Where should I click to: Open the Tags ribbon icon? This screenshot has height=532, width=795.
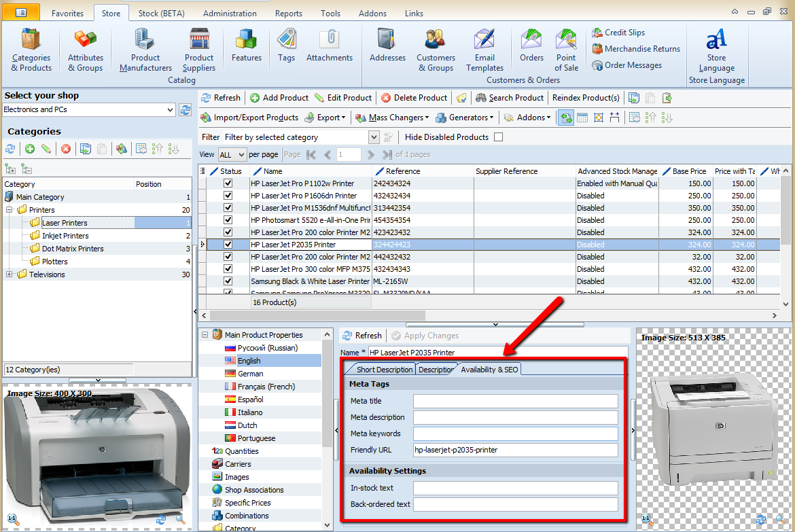(x=287, y=46)
